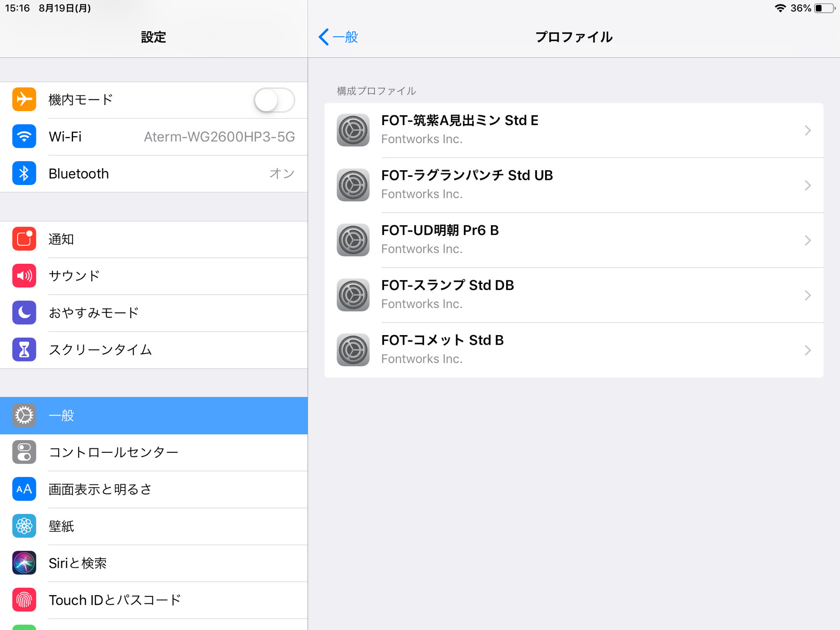This screenshot has width=840, height=630.
Task: Tap the Siri colorful orb icon
Action: [x=24, y=563]
